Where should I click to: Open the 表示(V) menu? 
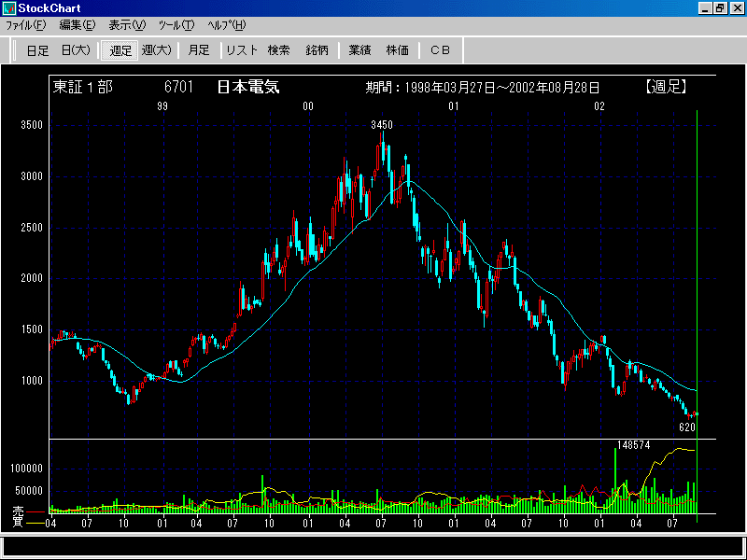coord(127,25)
